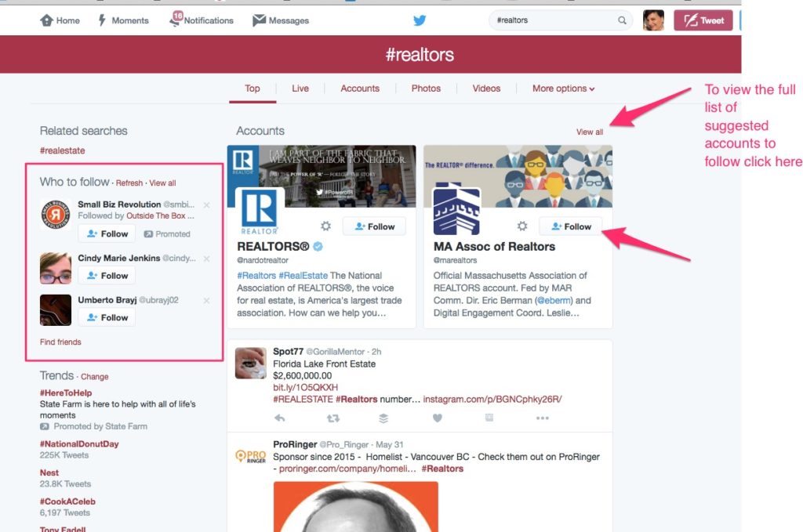Viewport: 803px width, 532px height.
Task: Click the #Realtors hashtag in REALTORS® bio
Action: click(x=256, y=275)
